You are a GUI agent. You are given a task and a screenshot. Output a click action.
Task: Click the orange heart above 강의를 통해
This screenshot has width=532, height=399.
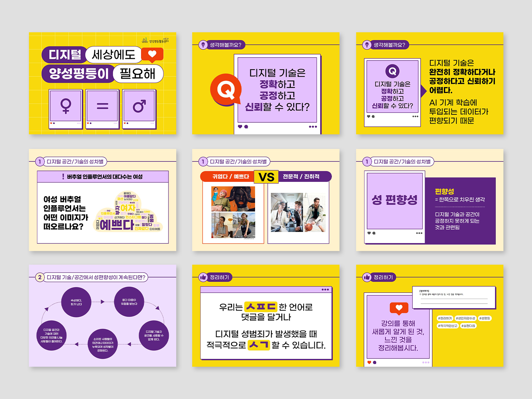(399, 308)
